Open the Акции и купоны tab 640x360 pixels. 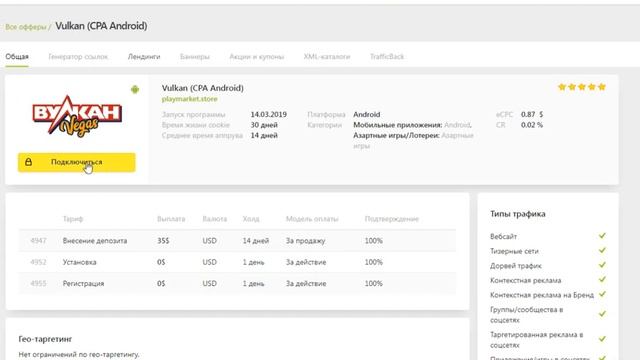coord(257,57)
